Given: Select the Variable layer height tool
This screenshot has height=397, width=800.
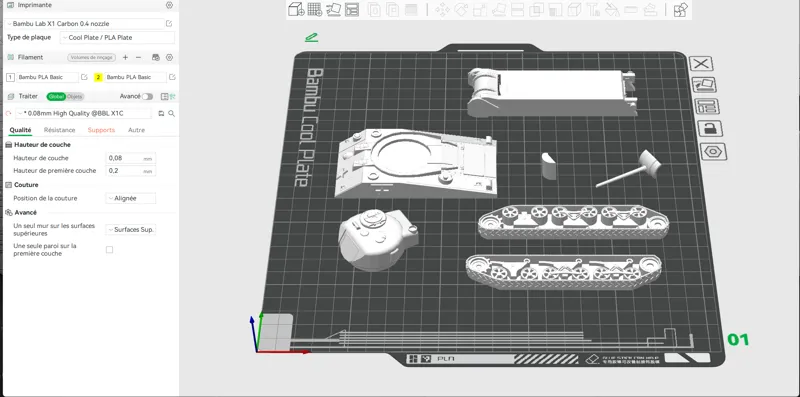Looking at the screenshot, I should tap(411, 10).
